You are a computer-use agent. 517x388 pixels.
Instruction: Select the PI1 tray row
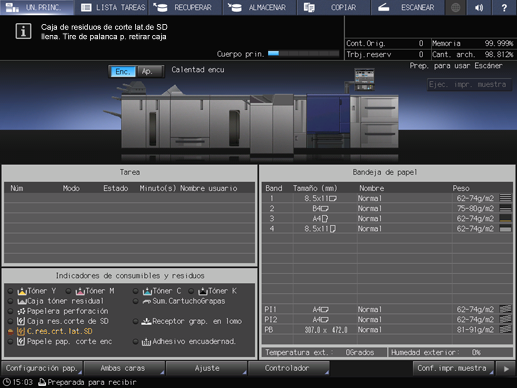click(387, 310)
